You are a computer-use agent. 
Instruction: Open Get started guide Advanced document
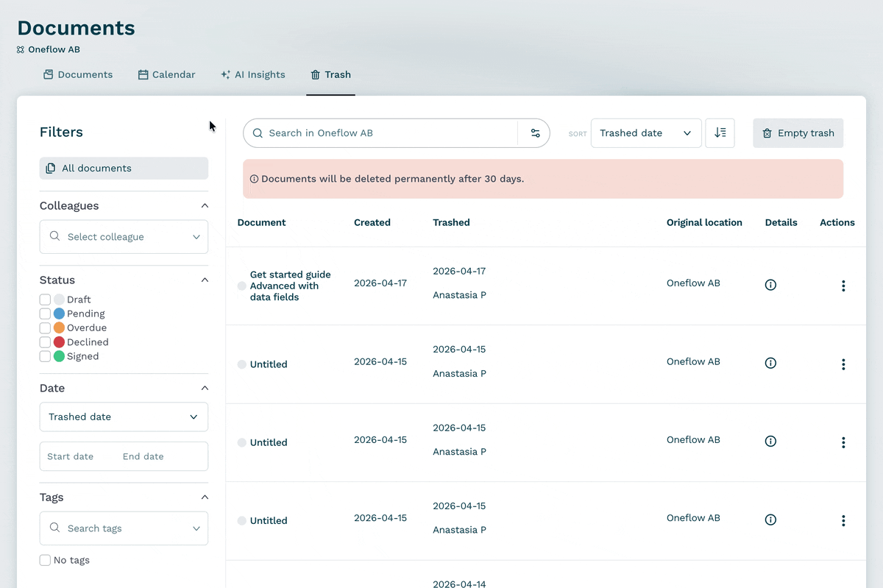(290, 286)
